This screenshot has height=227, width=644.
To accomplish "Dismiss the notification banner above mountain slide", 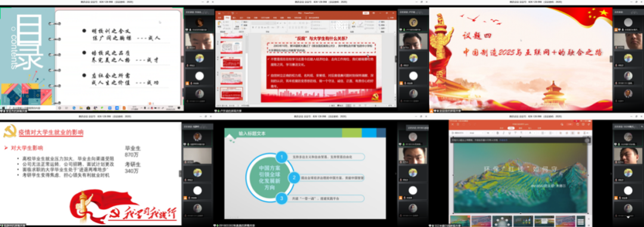I will coord(587,140).
